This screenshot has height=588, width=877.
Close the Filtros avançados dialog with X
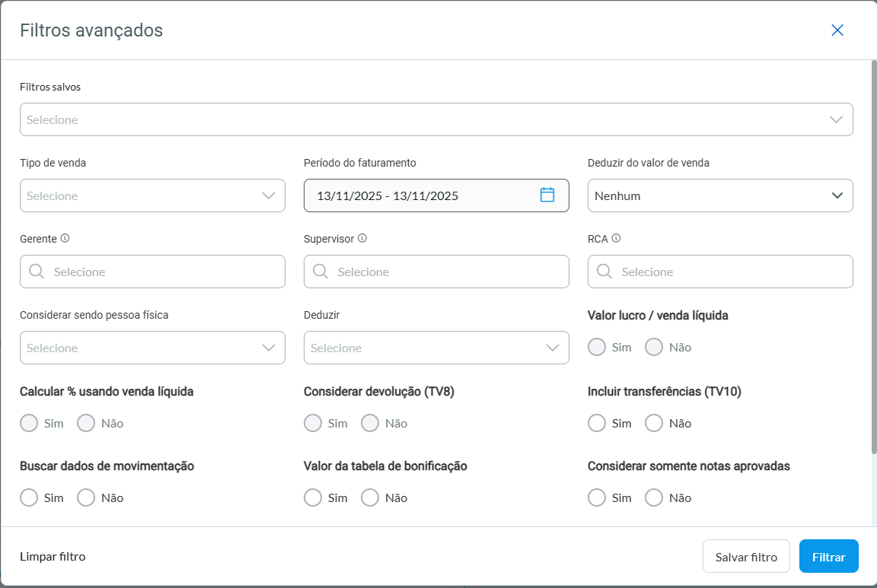tap(837, 30)
